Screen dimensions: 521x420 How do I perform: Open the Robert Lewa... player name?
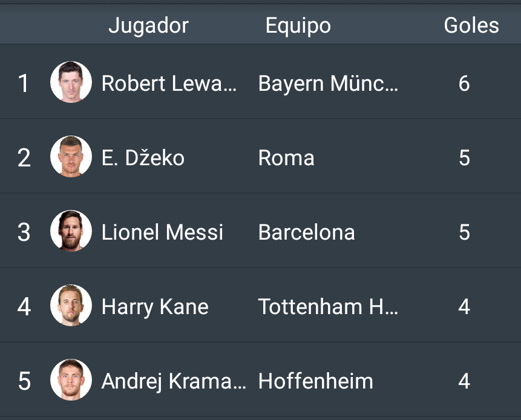[x=169, y=83]
